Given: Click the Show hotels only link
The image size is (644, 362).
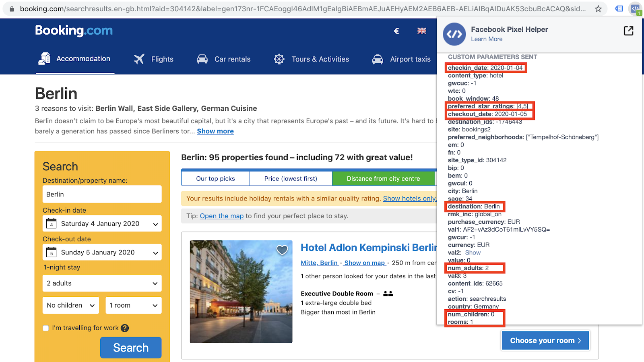Looking at the screenshot, I should tap(410, 199).
